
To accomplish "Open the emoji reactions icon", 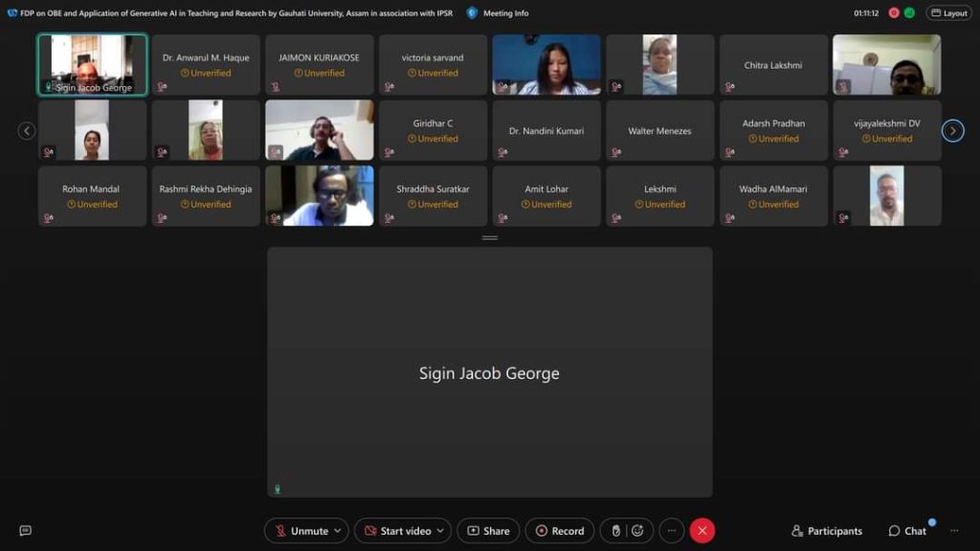I will (x=637, y=531).
